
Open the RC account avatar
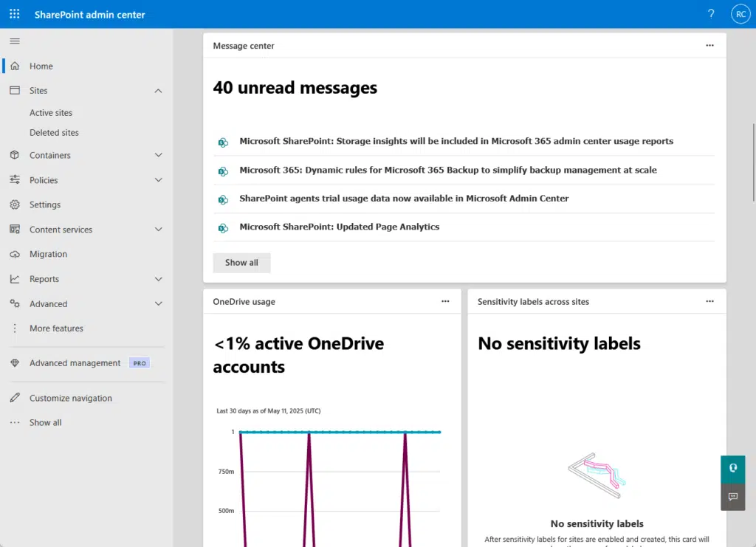click(x=740, y=14)
